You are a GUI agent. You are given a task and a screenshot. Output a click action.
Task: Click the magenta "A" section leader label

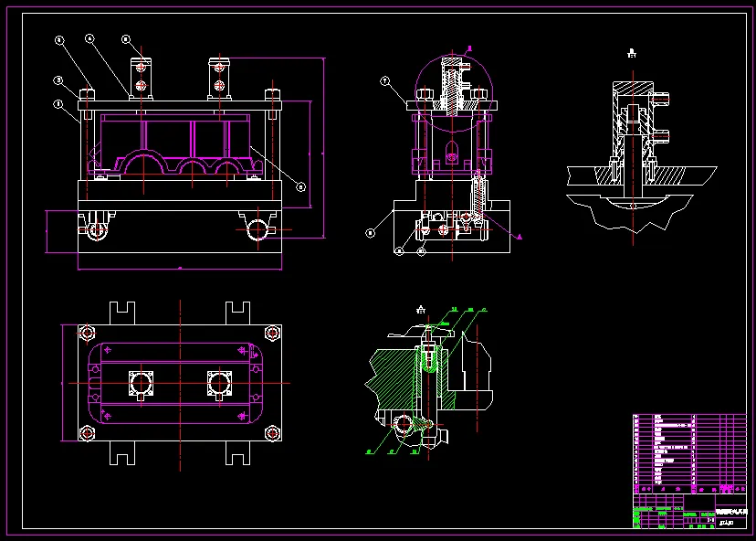(x=520, y=237)
